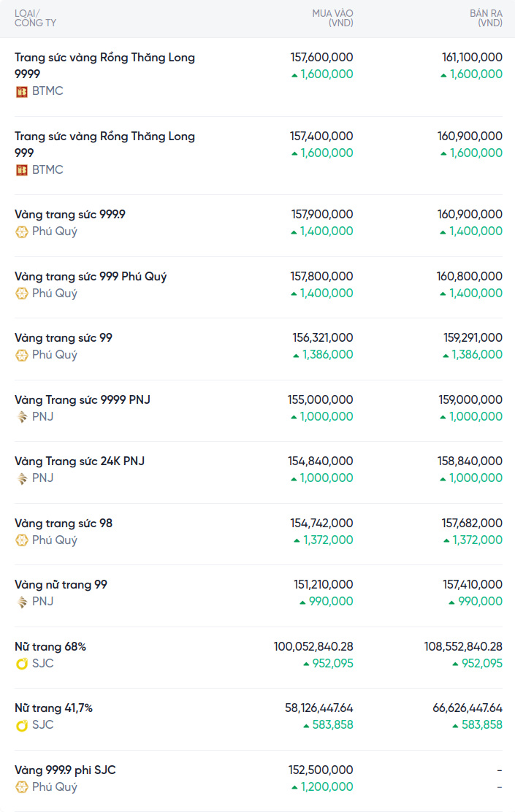The width and height of the screenshot is (515, 812).
Task: Click SJC logo under Nữ trang 41,7%
Action: (21, 725)
